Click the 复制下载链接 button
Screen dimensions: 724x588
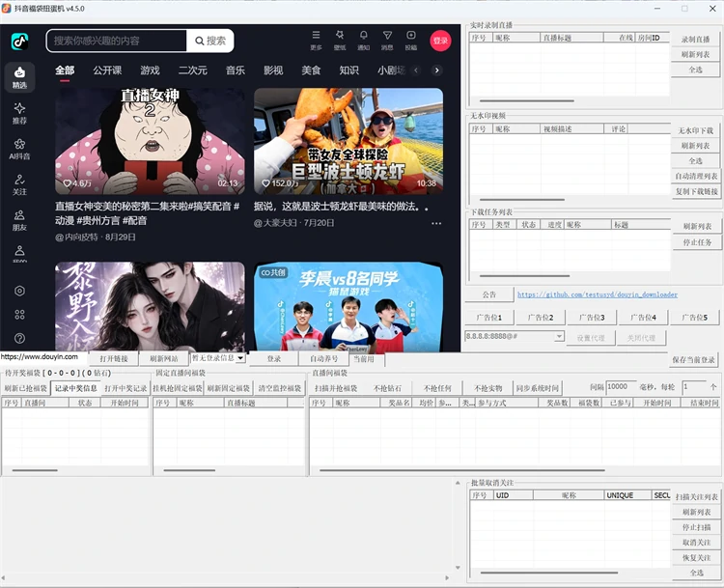pos(696,191)
